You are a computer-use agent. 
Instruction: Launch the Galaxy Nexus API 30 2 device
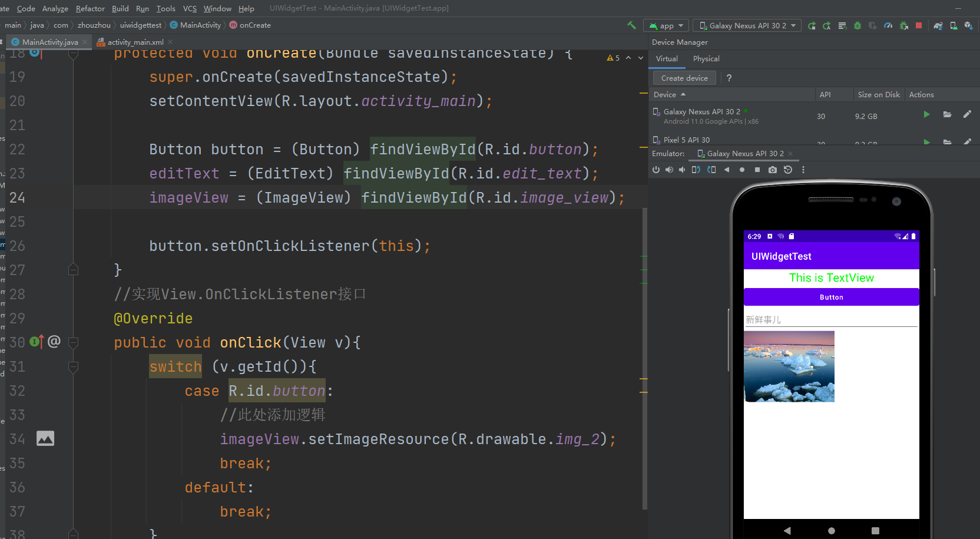pos(926,114)
